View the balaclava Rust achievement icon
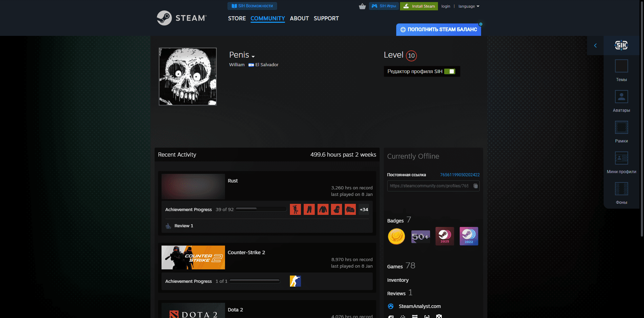The height and width of the screenshot is (318, 644). 336,209
